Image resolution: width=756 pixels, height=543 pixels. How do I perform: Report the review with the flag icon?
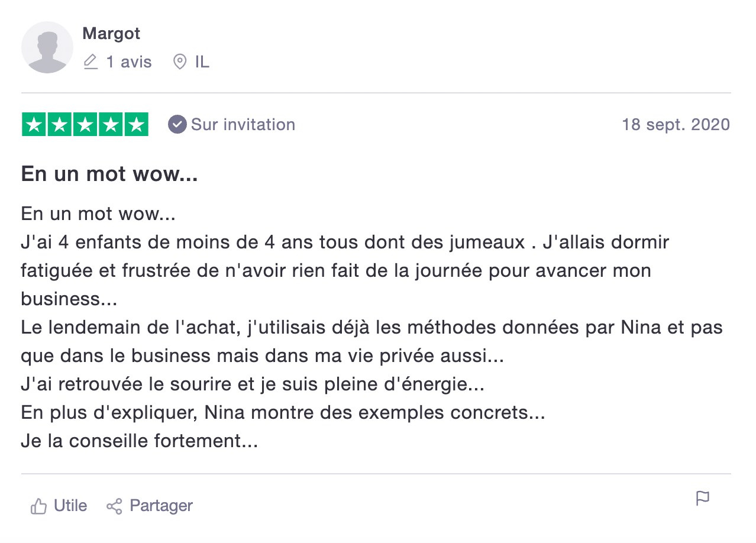pos(702,499)
